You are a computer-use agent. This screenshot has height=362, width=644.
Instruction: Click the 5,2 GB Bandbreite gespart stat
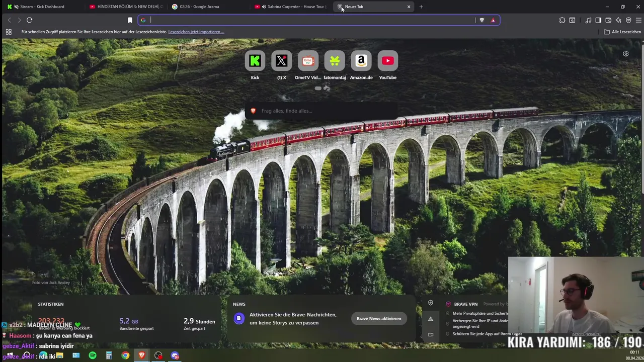click(x=136, y=324)
